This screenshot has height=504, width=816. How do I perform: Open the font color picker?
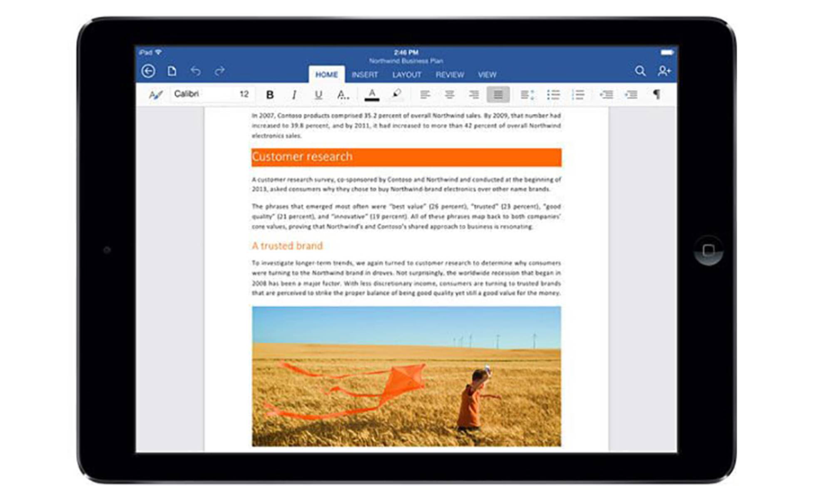(372, 95)
